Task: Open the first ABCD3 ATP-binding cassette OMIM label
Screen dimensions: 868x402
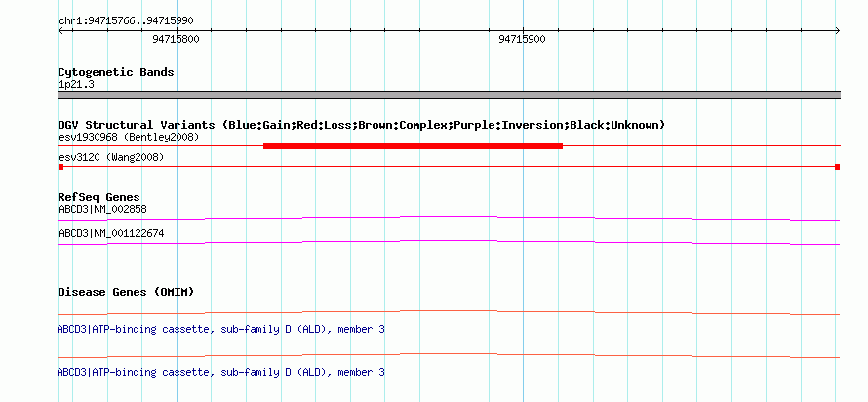Action: pos(220,330)
